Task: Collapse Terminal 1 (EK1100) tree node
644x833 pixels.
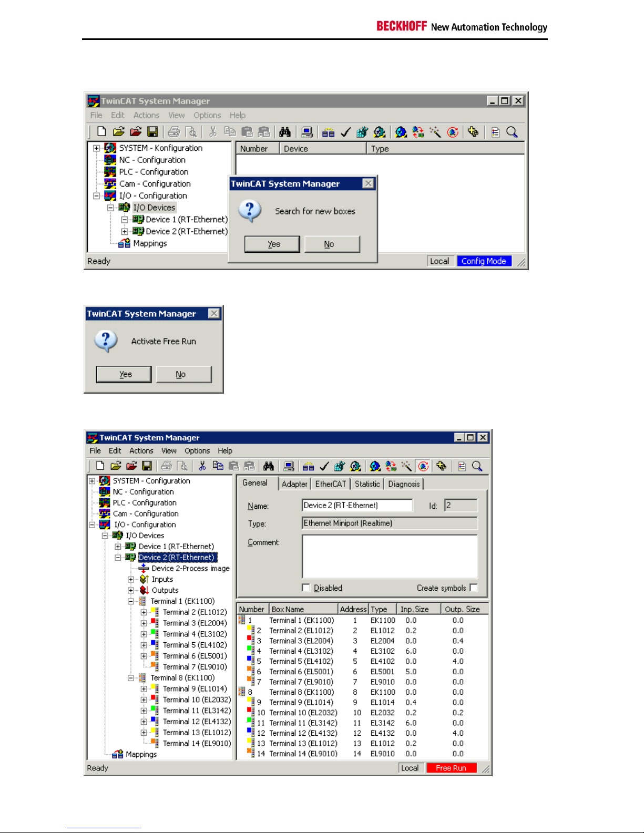Action: tap(131, 601)
